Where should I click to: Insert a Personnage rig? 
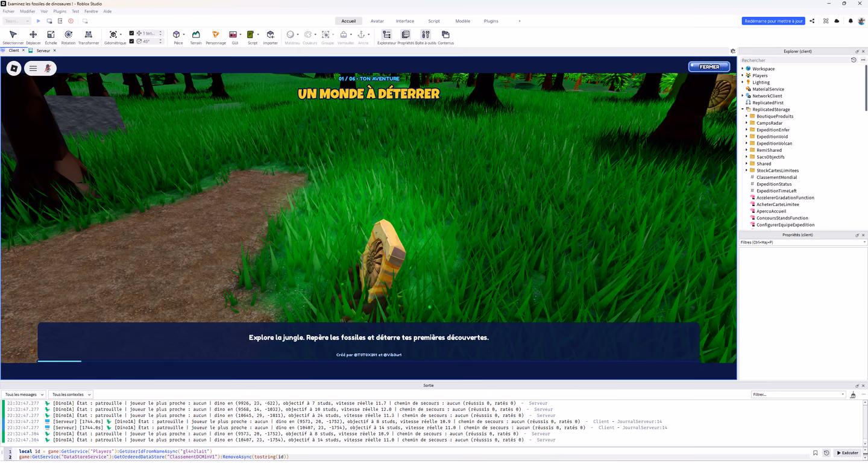tap(216, 37)
